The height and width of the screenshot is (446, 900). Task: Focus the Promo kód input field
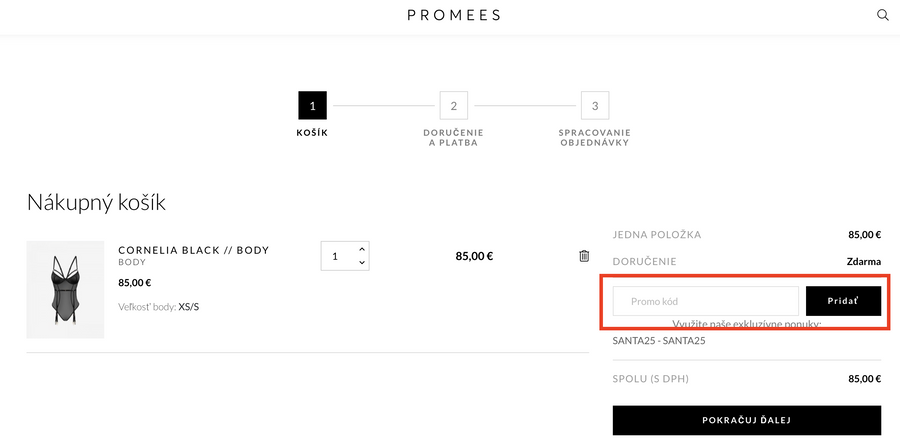705,301
